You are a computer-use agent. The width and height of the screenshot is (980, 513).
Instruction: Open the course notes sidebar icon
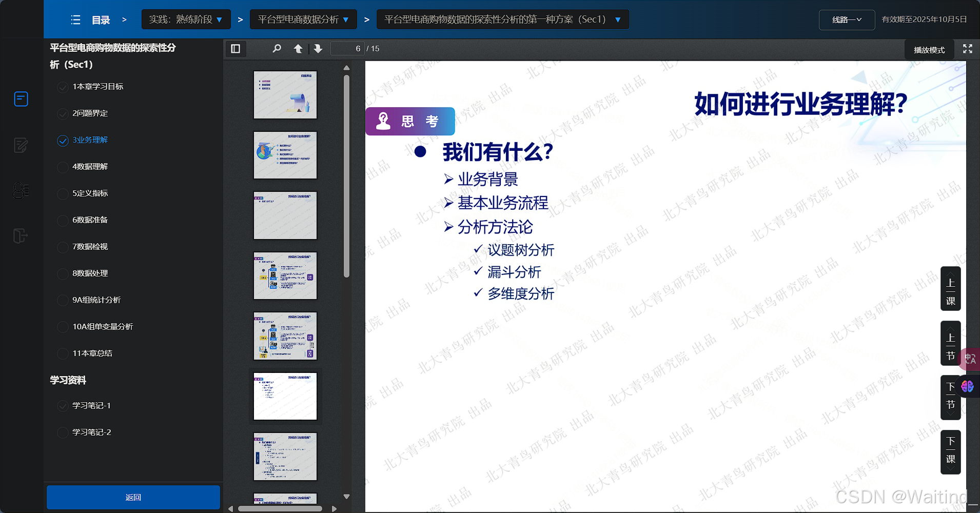pyautogui.click(x=21, y=98)
